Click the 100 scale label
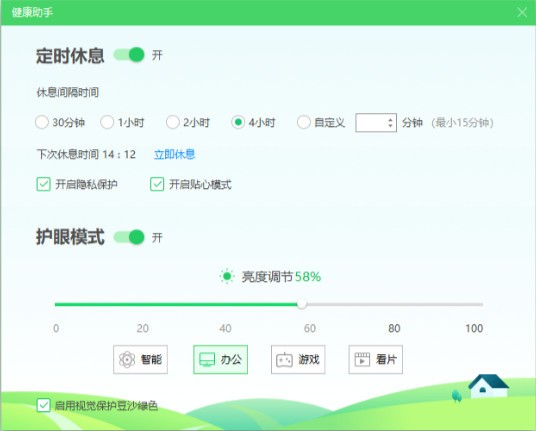The image size is (536, 431). pos(474,328)
